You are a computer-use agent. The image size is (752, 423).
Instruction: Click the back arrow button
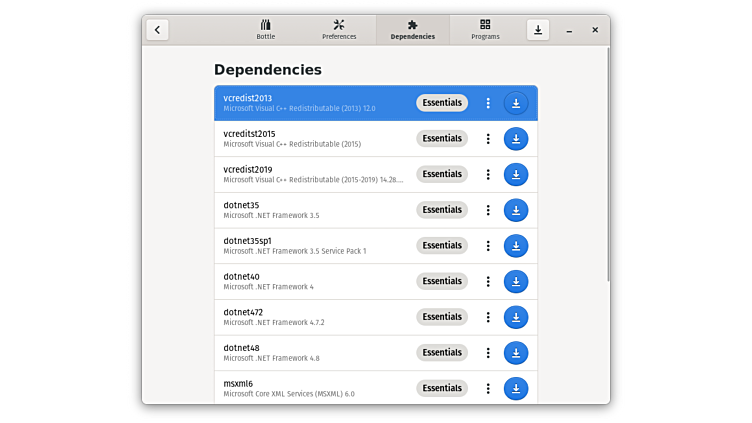[157, 30]
